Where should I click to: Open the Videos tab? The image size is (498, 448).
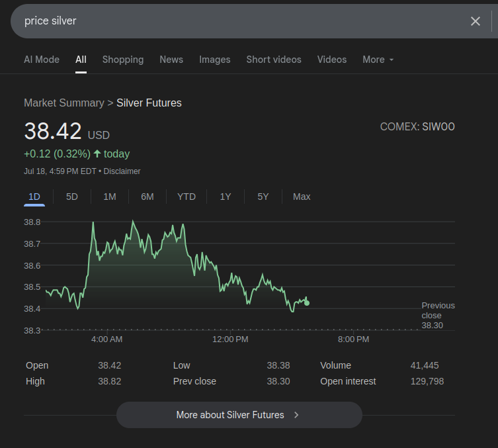pyautogui.click(x=332, y=60)
